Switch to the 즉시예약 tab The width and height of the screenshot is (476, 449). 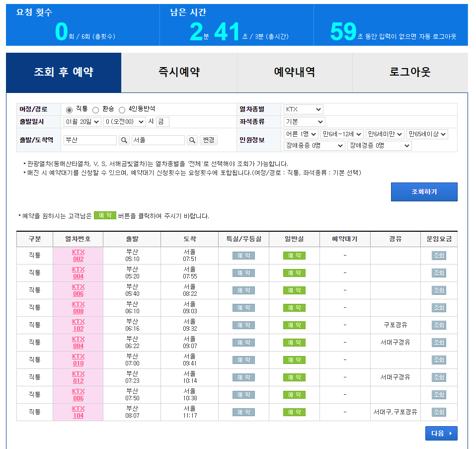179,72
